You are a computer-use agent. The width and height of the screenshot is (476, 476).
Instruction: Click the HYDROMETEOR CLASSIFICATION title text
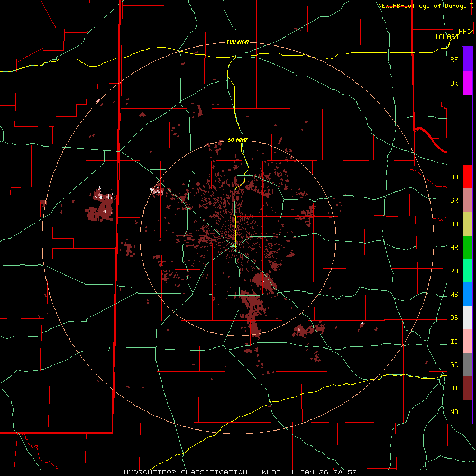point(186,472)
